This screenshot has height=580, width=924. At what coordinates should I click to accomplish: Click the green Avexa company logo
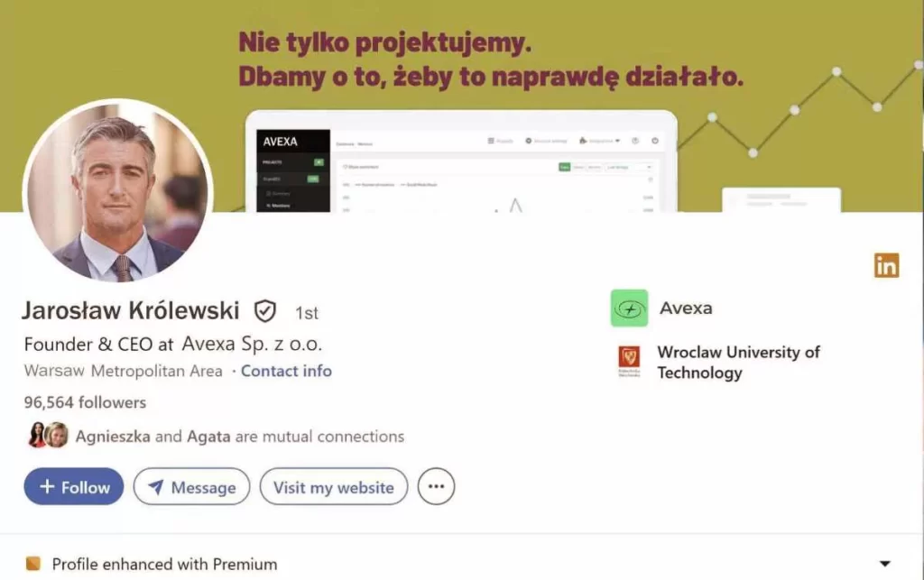click(629, 308)
